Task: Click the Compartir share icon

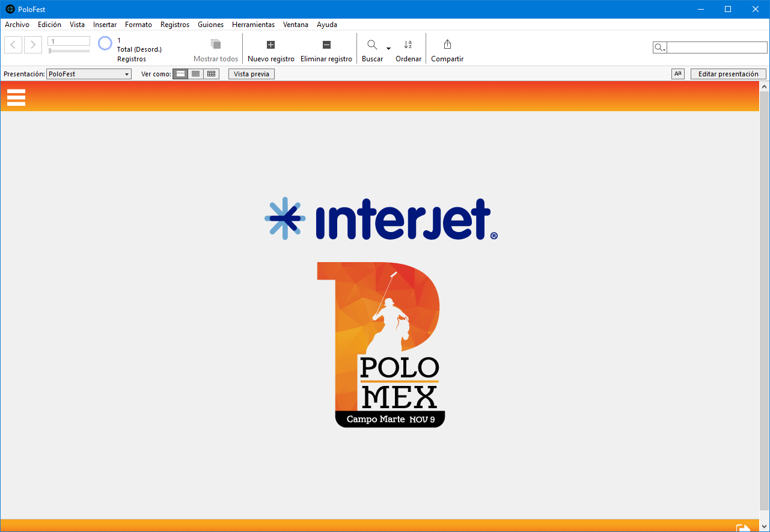Action: [447, 44]
